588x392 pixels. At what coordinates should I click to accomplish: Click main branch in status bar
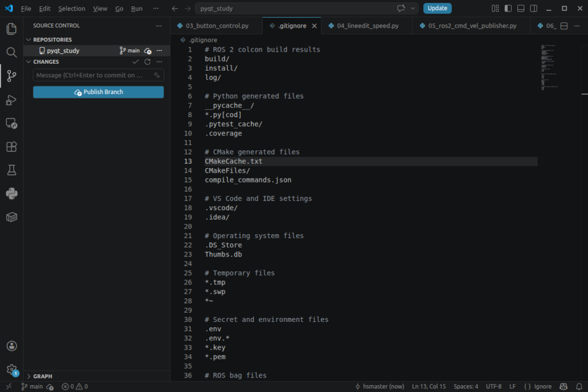coord(32,386)
